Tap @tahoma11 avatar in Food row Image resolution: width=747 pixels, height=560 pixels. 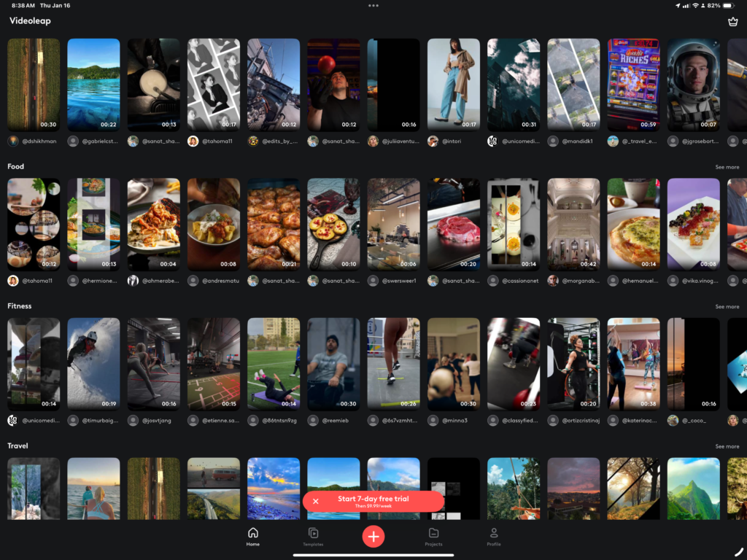tap(13, 281)
